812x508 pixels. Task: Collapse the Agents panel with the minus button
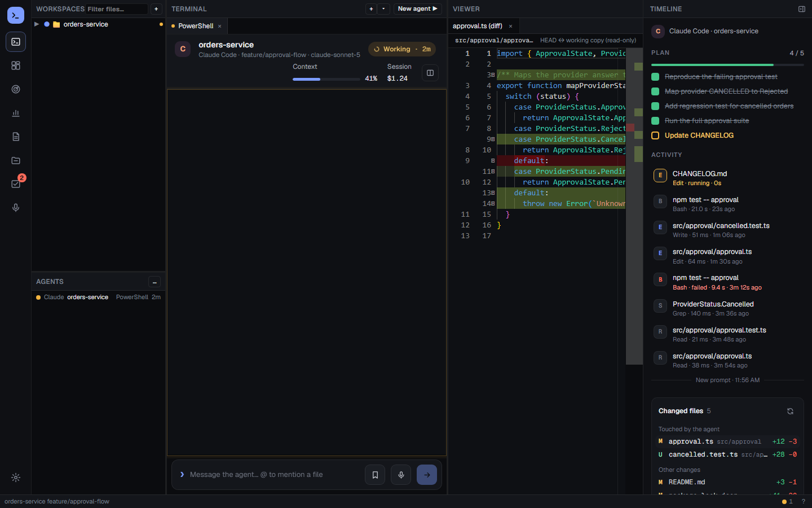(x=155, y=282)
